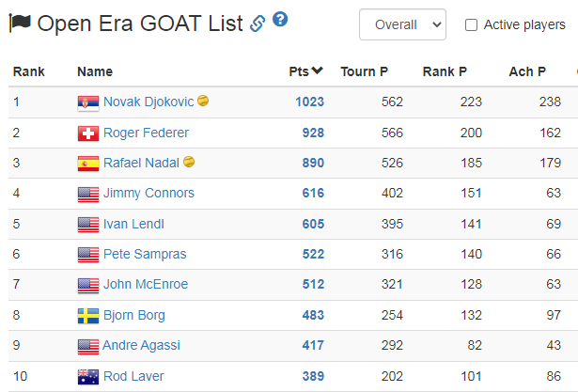Click Djokovic's 1023 points value
578x392 pixels.
click(309, 102)
